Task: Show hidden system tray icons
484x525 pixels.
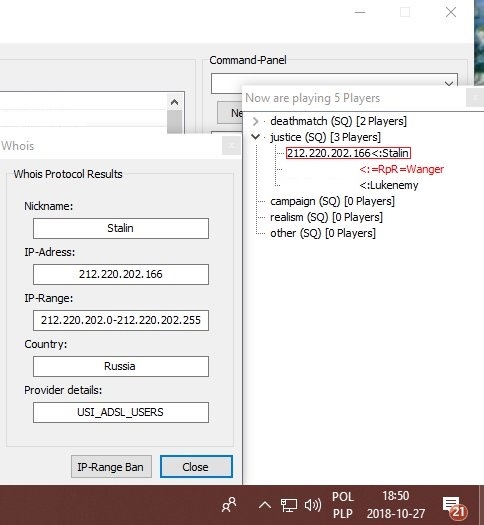Action: pyautogui.click(x=265, y=505)
